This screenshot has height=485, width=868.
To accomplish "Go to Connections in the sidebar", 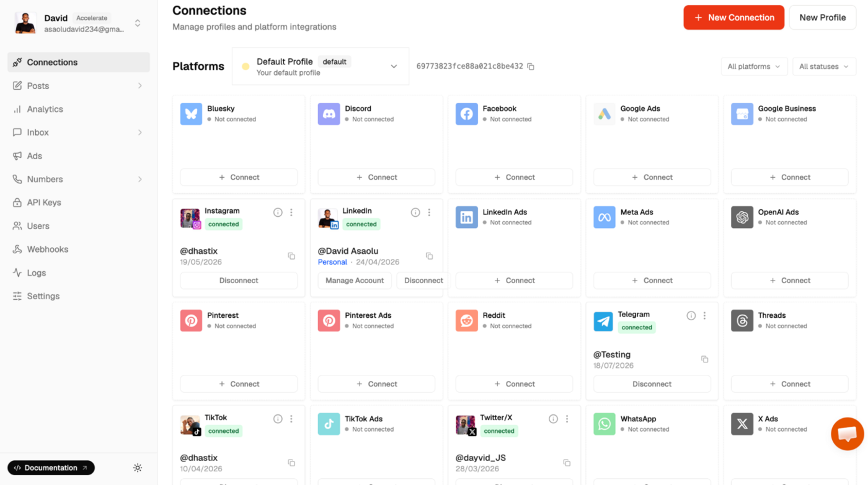I will [79, 62].
